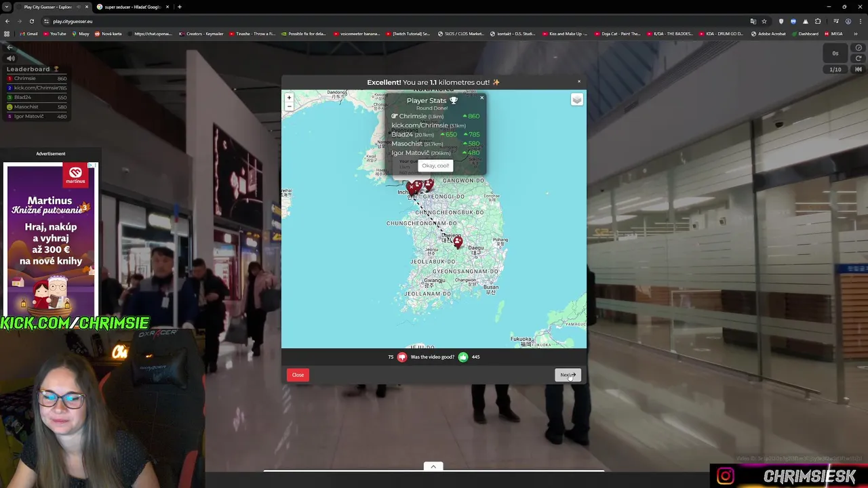The height and width of the screenshot is (488, 868).
Task: Open the Chrome profile avatar
Action: coord(848,21)
